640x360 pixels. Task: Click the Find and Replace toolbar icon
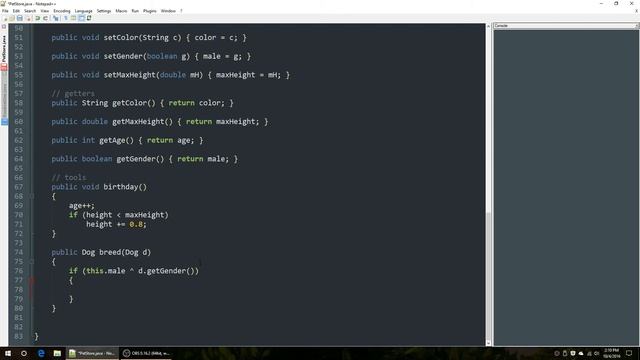[x=56, y=18]
